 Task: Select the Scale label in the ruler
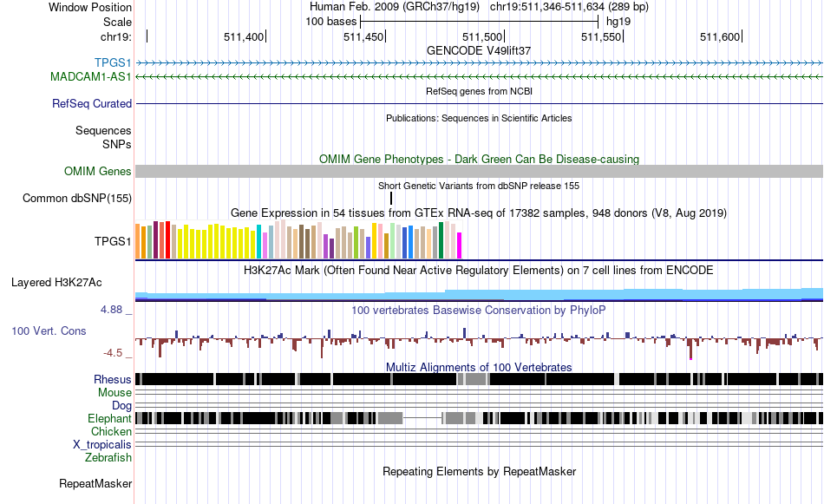[117, 22]
